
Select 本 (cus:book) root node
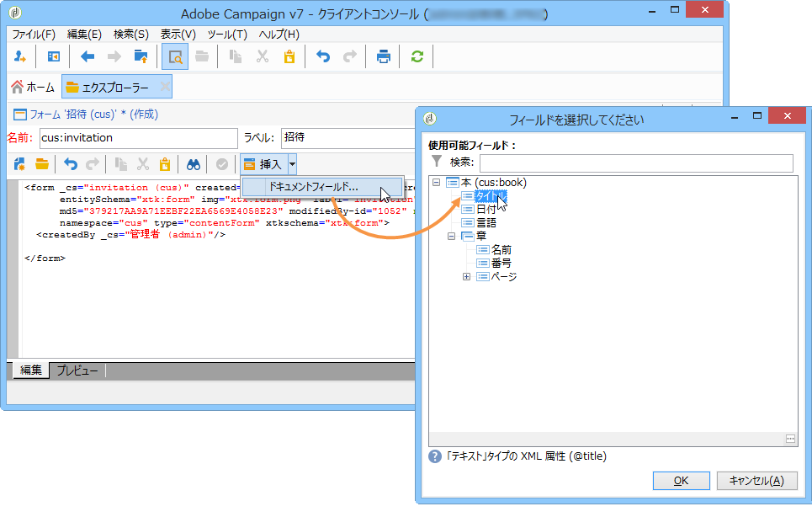pos(494,183)
